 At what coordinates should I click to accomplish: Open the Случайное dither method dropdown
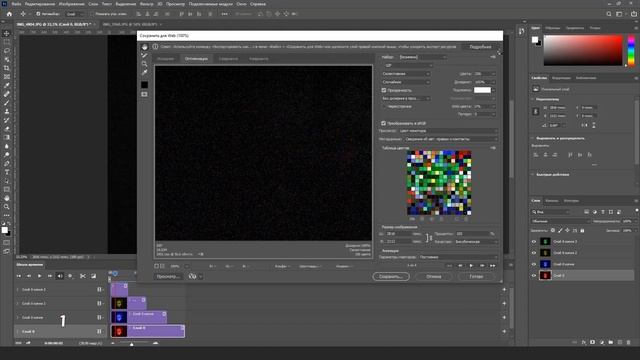406,82
